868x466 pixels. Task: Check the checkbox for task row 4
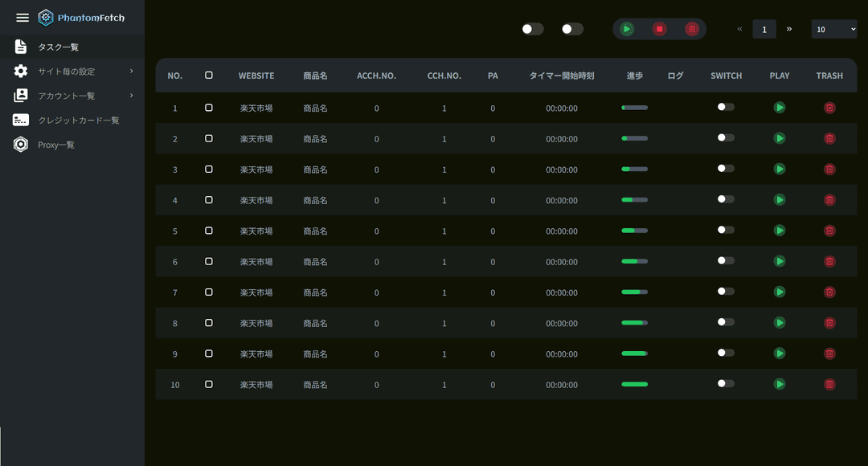tap(209, 199)
